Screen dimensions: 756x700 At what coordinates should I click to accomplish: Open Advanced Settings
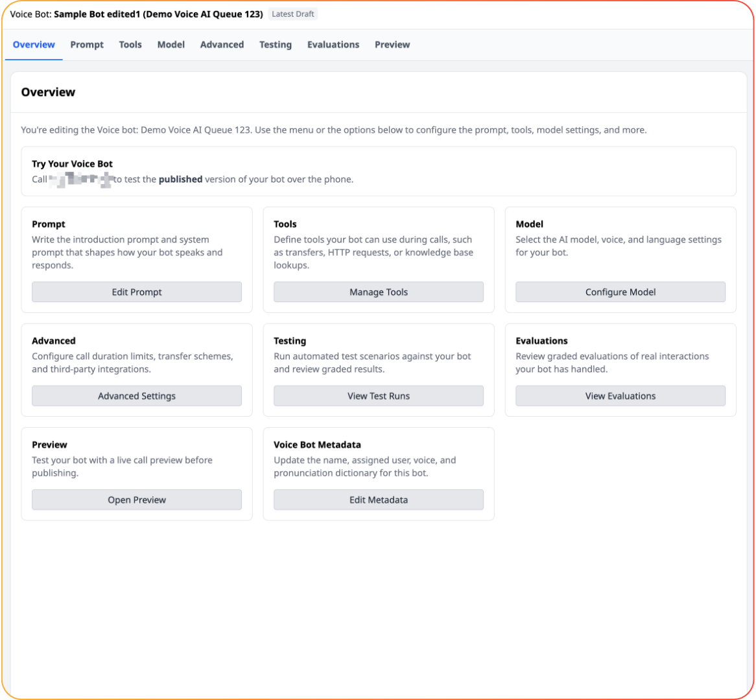[137, 396]
